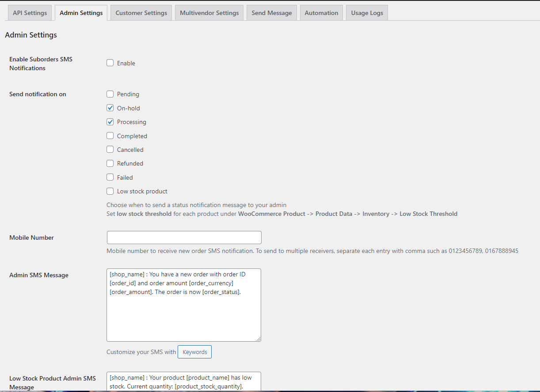Select the Automation tab
This screenshot has width=540, height=392.
click(x=321, y=13)
